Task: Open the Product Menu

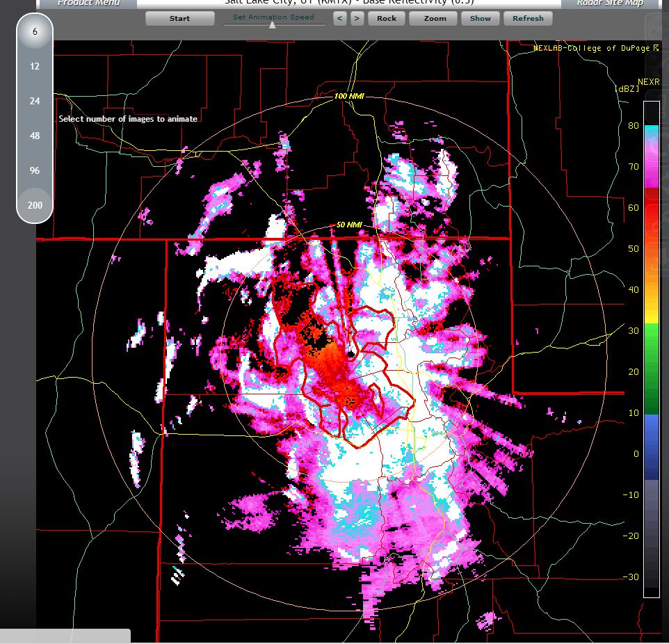Action: point(88,3)
